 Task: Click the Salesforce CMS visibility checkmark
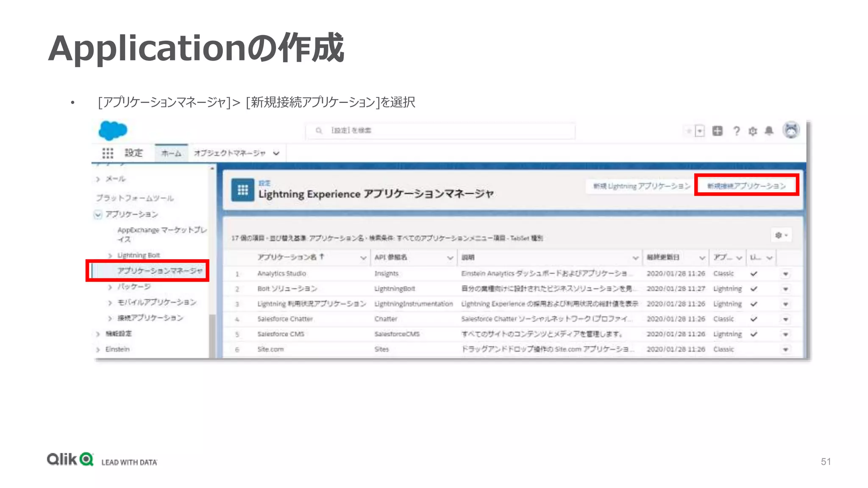754,334
